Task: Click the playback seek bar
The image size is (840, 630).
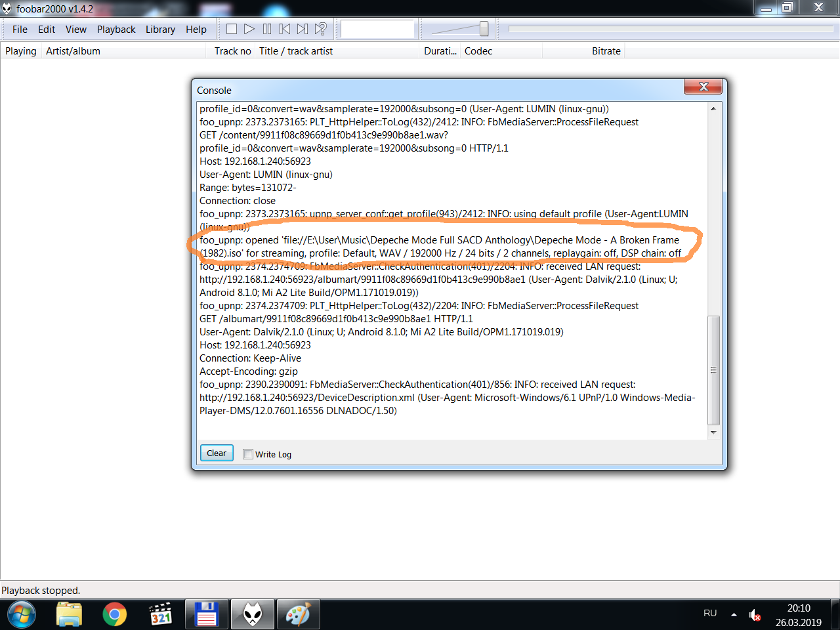Action: (671, 29)
